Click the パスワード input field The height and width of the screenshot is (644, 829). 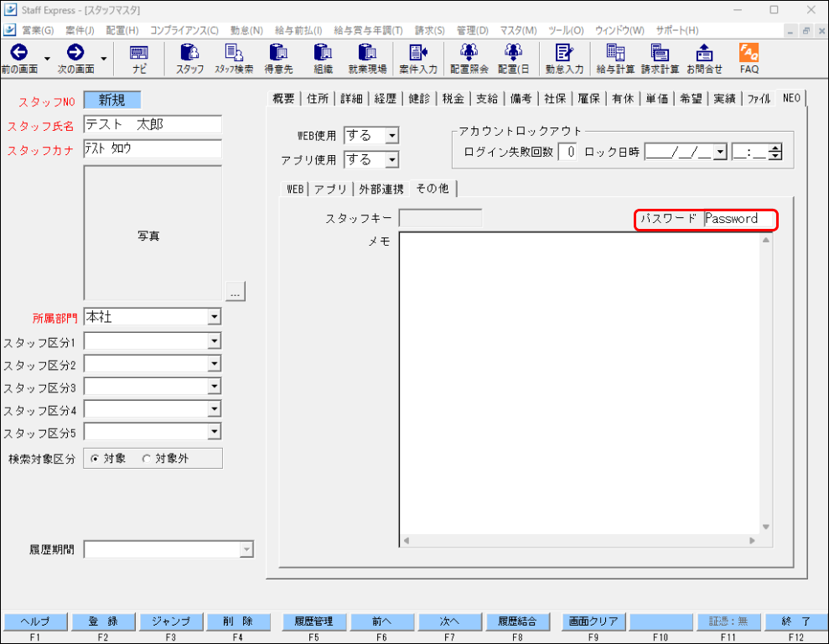click(739, 218)
